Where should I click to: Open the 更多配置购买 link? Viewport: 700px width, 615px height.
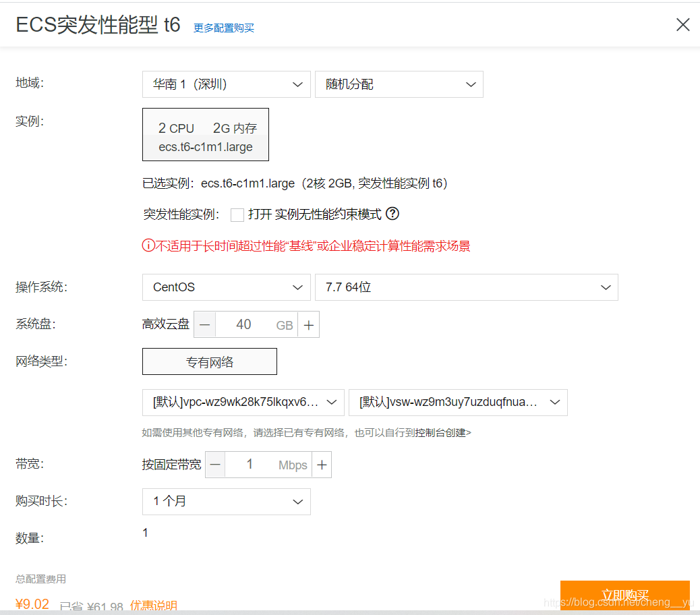[224, 28]
